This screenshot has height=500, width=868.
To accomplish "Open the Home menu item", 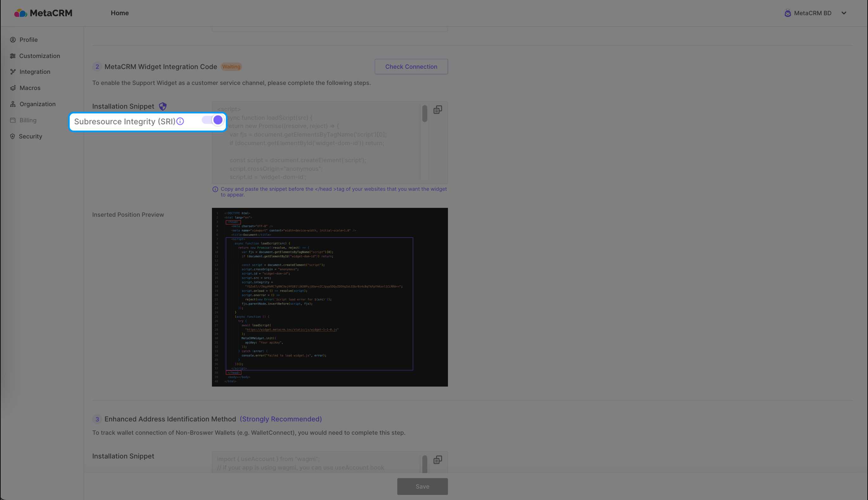I will pyautogui.click(x=119, y=13).
